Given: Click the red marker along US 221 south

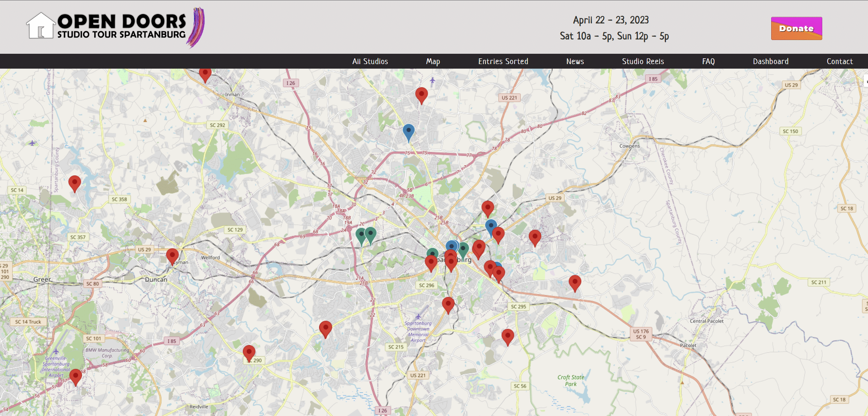Looking at the screenshot, I should (x=448, y=305).
